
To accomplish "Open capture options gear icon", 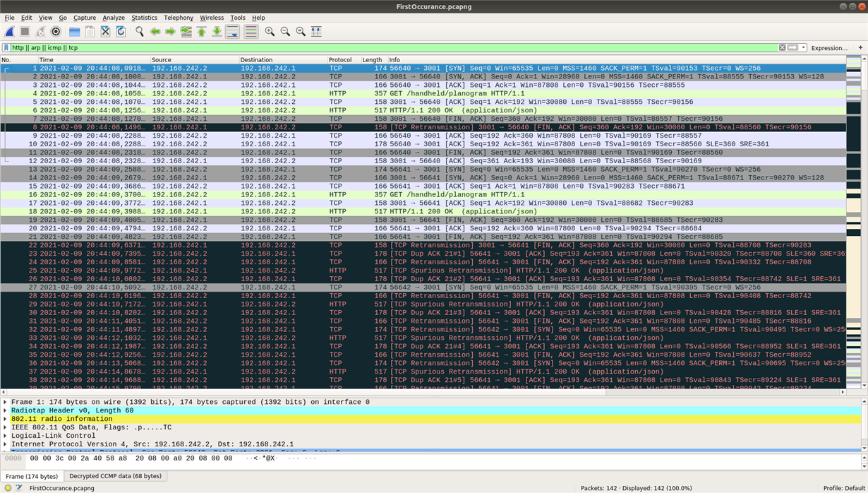I will point(56,32).
